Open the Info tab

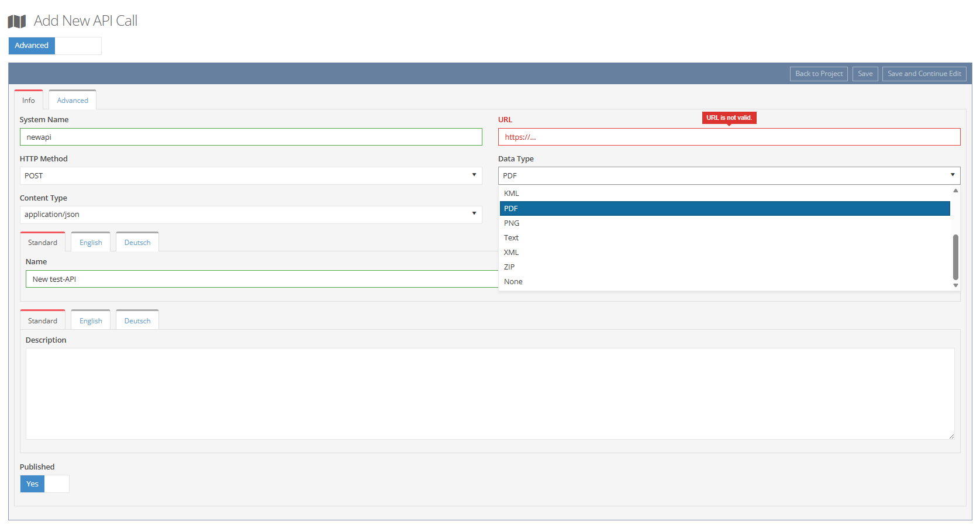pyautogui.click(x=29, y=101)
